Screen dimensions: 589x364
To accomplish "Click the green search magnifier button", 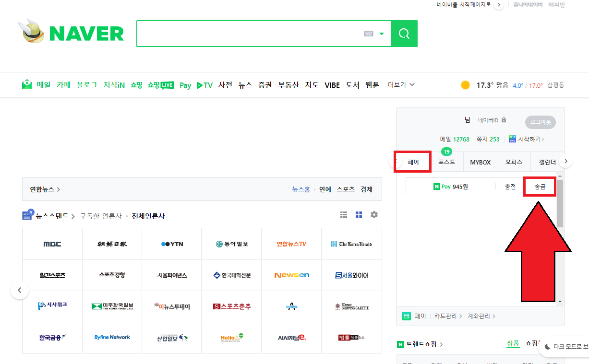I will [404, 34].
